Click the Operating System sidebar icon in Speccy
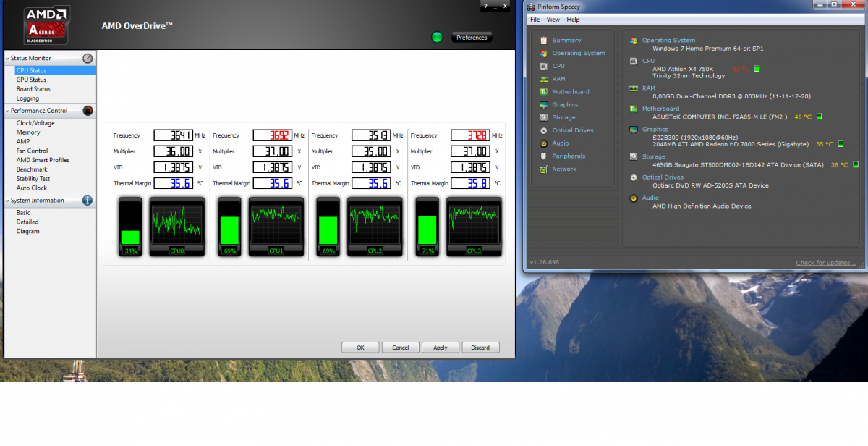The height and width of the screenshot is (446, 868). point(543,54)
